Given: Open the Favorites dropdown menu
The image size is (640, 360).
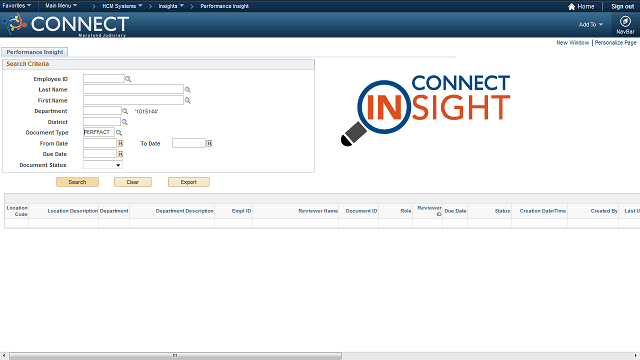Looking at the screenshot, I should [17, 6].
